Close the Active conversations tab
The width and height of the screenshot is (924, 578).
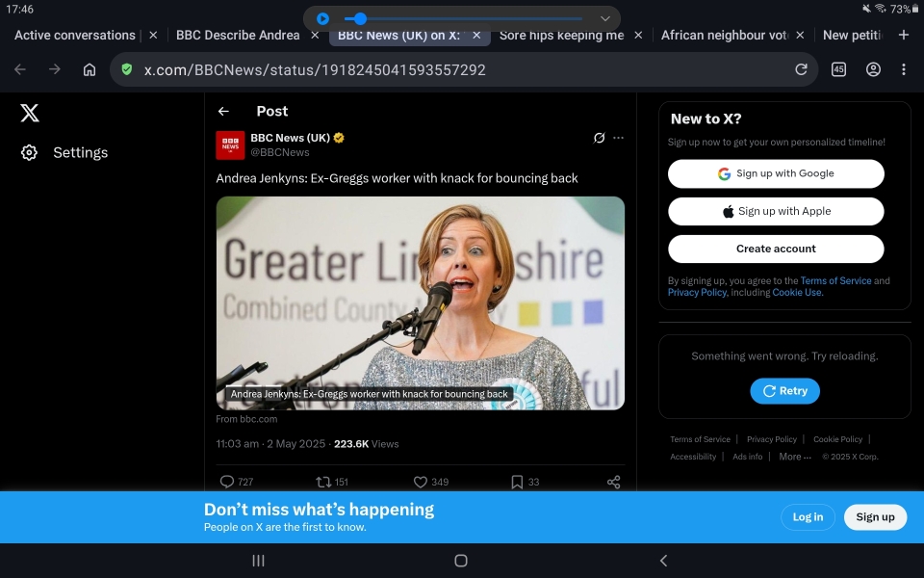[x=153, y=36]
